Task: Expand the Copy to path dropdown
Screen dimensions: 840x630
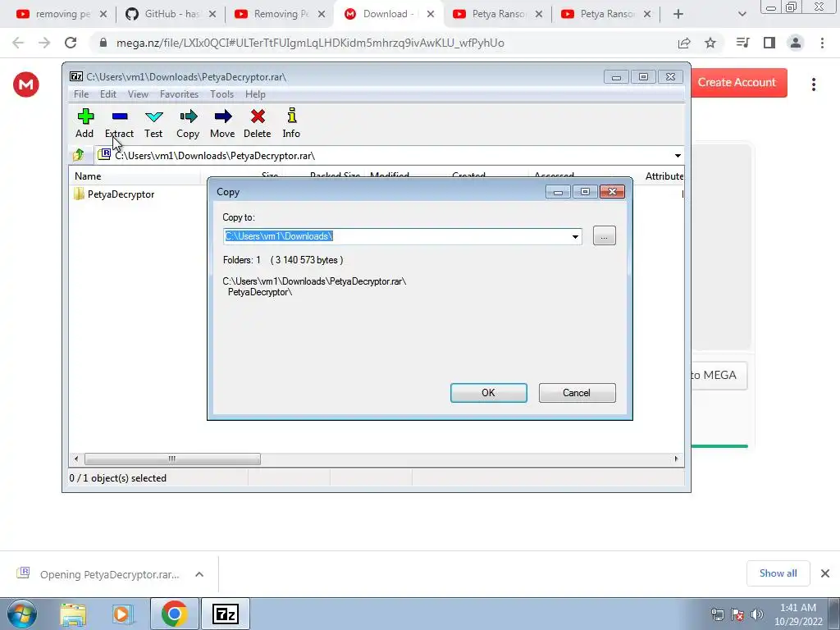Action: point(575,236)
